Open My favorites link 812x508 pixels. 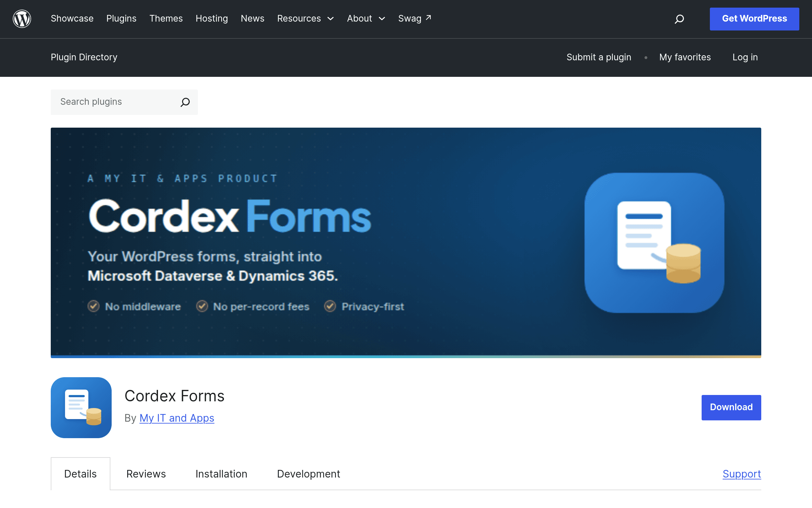point(685,57)
